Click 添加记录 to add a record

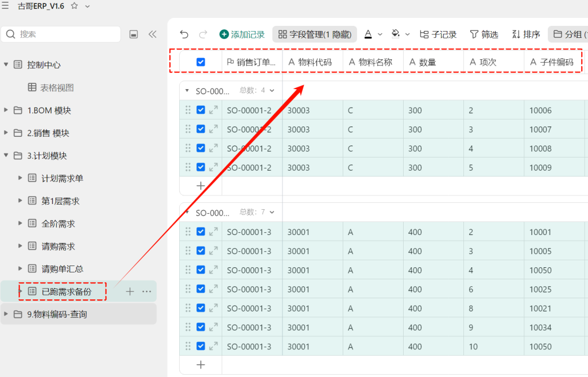(242, 34)
